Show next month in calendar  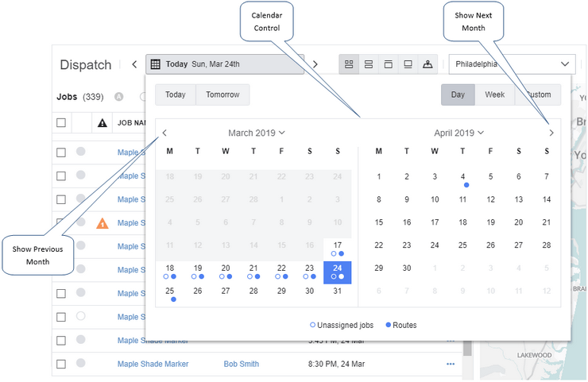click(x=551, y=133)
